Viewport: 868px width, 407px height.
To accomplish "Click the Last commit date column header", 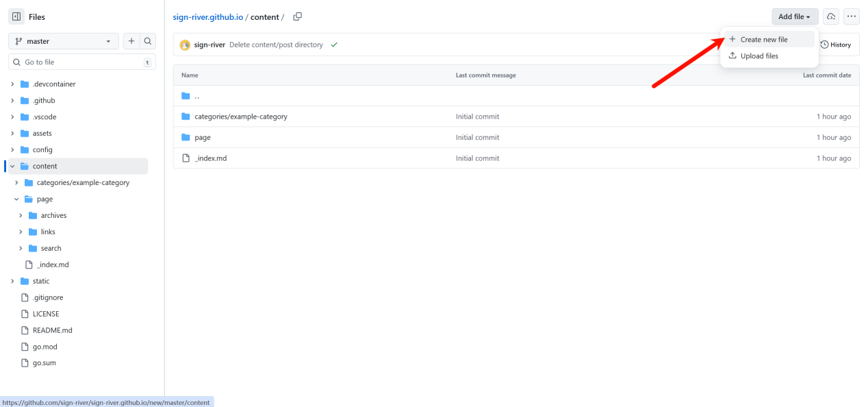I will click(827, 75).
